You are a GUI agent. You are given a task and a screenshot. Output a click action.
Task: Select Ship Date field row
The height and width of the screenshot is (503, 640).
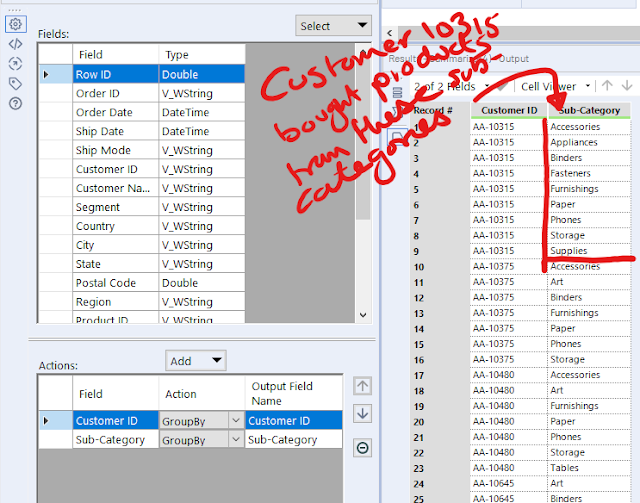[x=142, y=131]
